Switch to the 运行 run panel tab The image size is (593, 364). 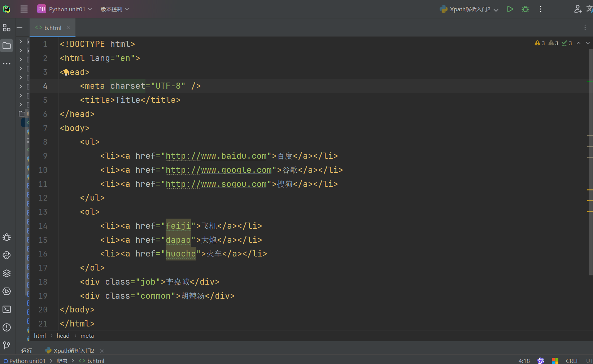coord(26,351)
